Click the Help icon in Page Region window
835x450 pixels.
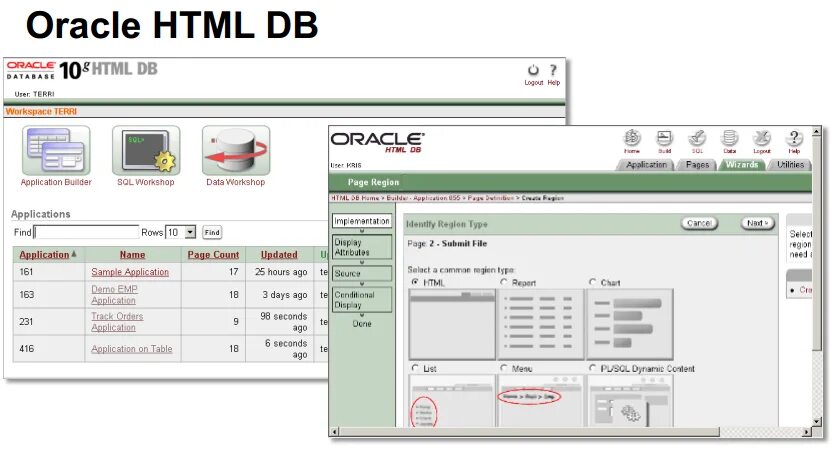tap(794, 138)
